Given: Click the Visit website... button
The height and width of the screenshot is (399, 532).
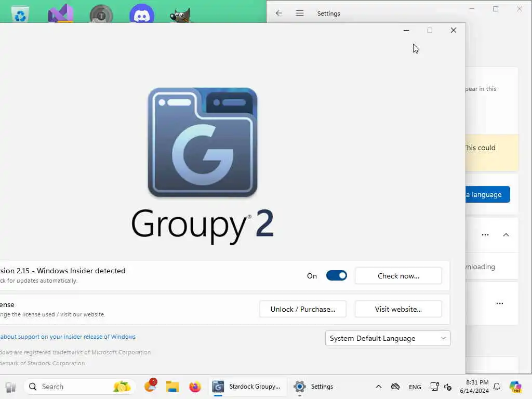Looking at the screenshot, I should click(x=398, y=309).
